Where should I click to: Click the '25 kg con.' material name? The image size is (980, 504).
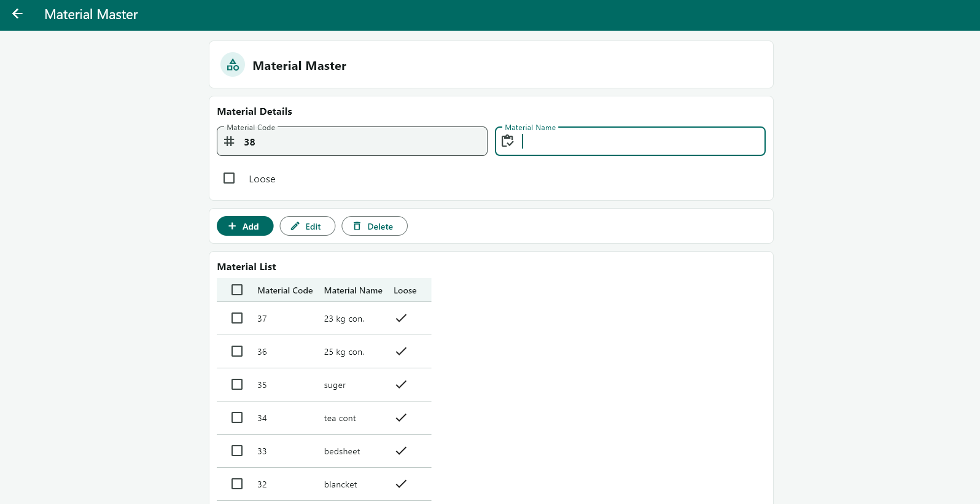(x=344, y=352)
